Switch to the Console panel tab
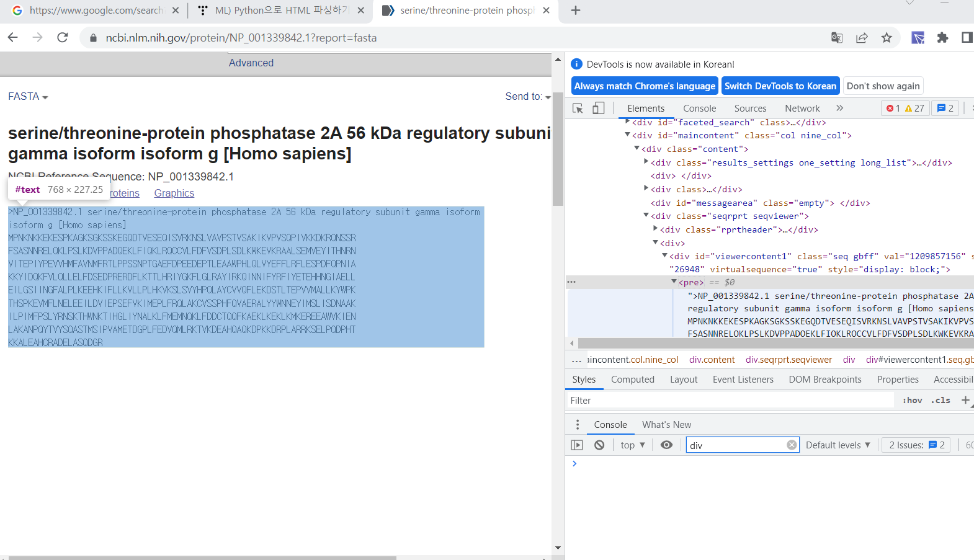Screen dimensions: 974x560 (700, 109)
